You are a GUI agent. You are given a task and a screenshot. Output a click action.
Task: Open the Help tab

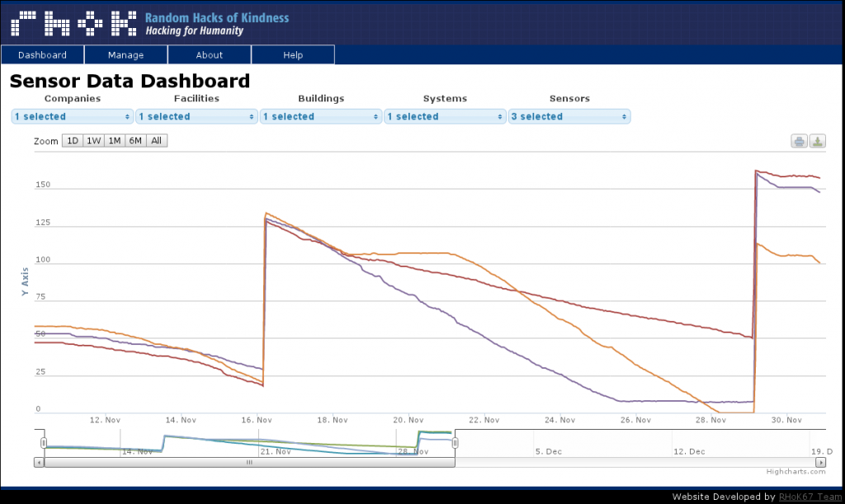coord(293,55)
